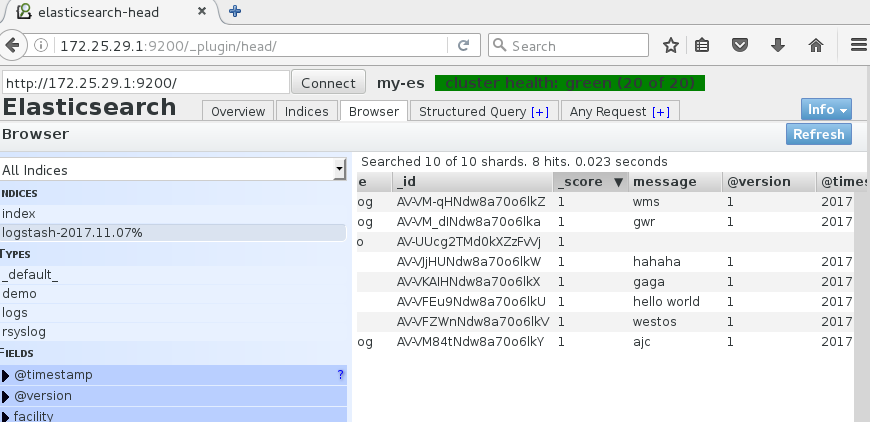Viewport: 870px width, 422px height.
Task: Open help for @timestamp field
Action: [x=340, y=374]
